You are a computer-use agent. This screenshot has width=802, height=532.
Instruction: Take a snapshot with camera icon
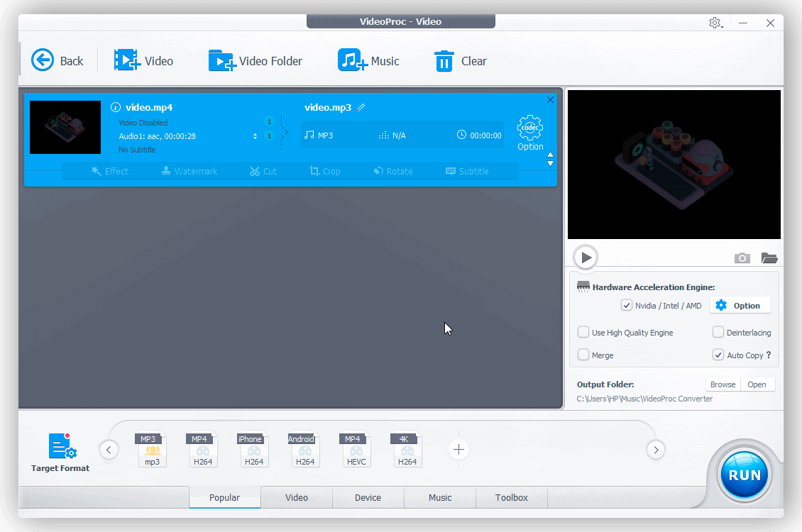pyautogui.click(x=742, y=258)
